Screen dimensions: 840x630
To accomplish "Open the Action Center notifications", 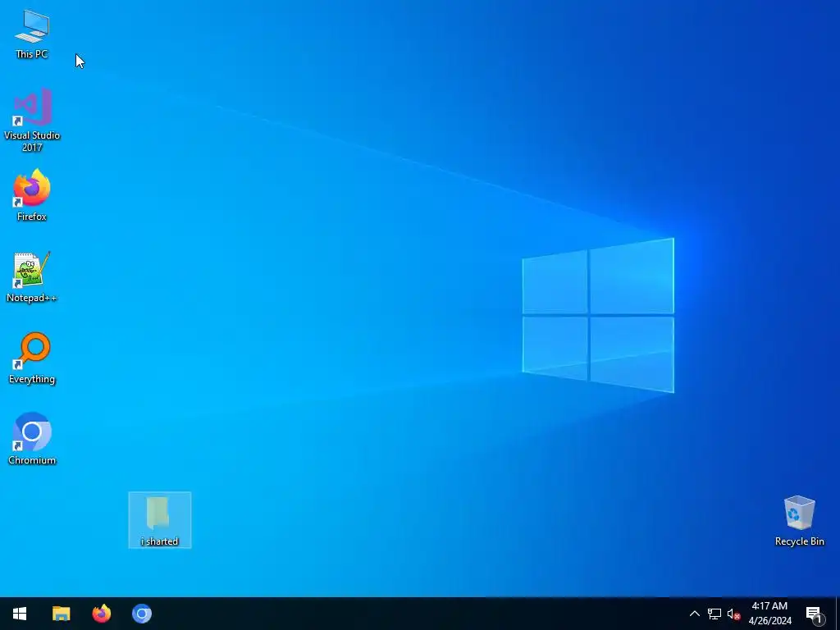I will (815, 614).
